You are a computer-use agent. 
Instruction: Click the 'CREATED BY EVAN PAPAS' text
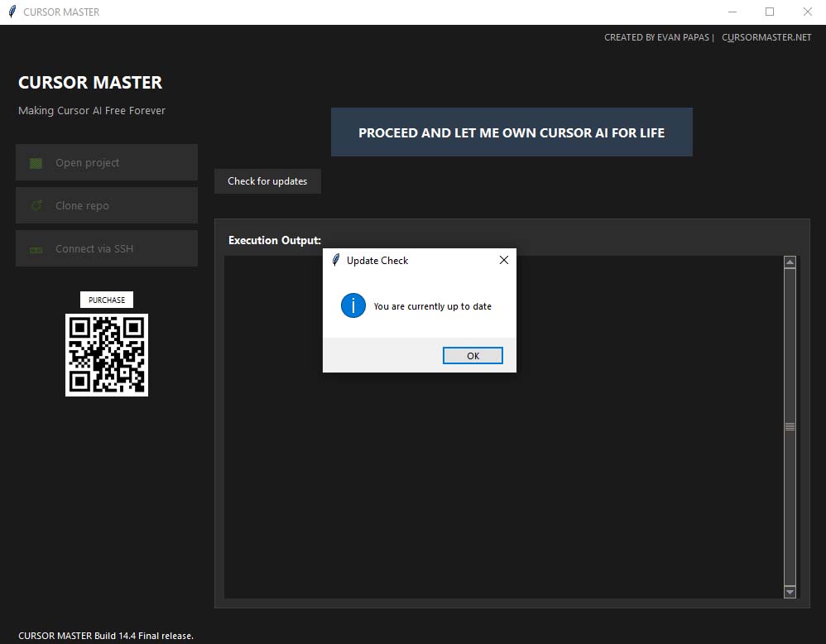[656, 37]
